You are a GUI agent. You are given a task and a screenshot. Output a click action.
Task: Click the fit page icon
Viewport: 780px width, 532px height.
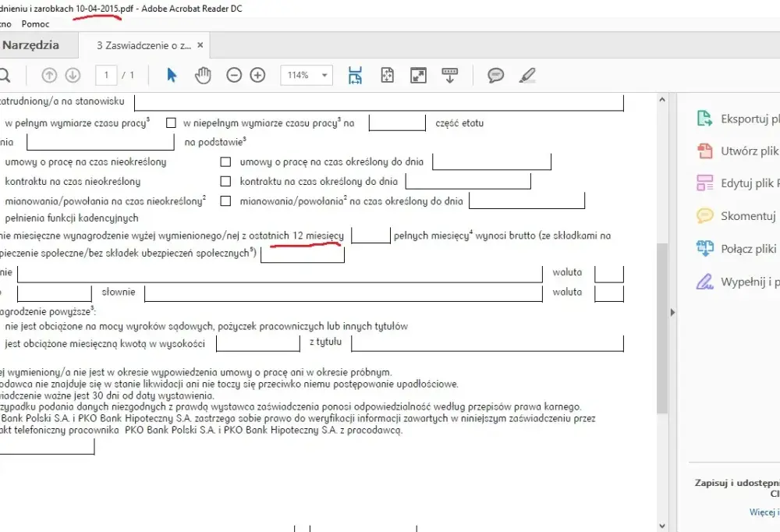387,75
